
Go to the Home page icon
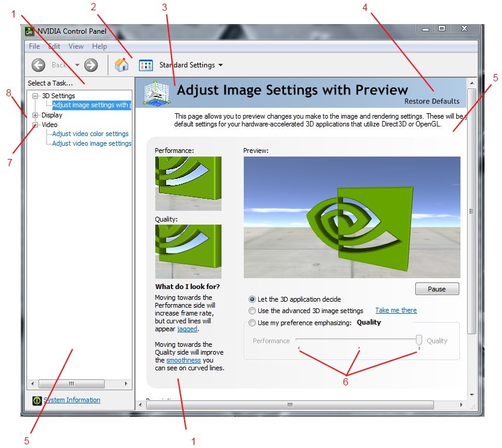pos(122,65)
